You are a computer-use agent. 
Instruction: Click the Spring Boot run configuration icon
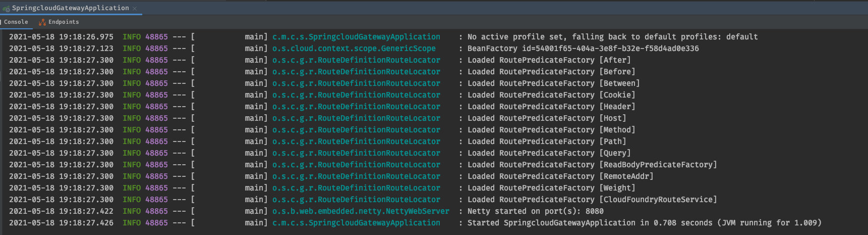pyautogui.click(x=6, y=9)
